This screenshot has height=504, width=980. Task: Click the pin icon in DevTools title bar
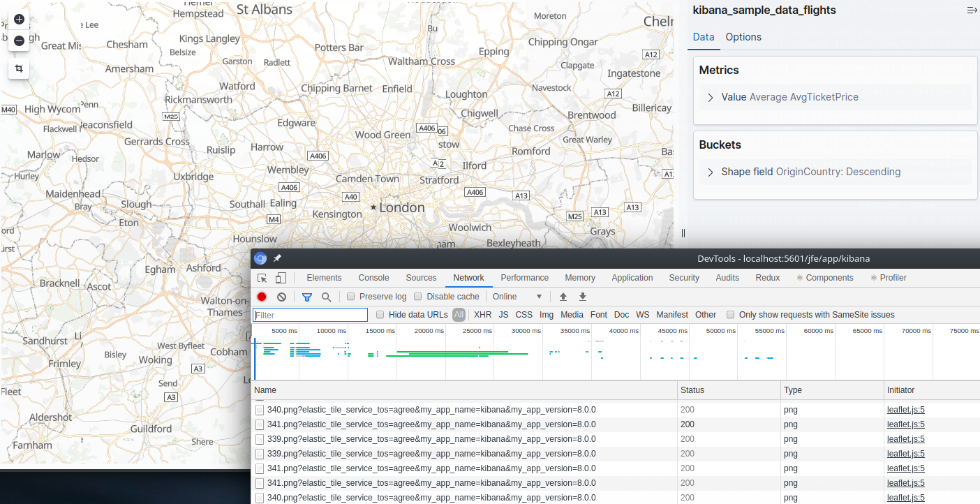[277, 258]
